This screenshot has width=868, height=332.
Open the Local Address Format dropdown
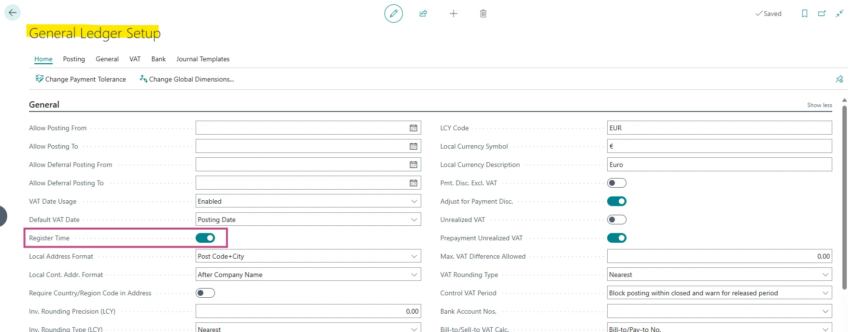click(x=414, y=256)
